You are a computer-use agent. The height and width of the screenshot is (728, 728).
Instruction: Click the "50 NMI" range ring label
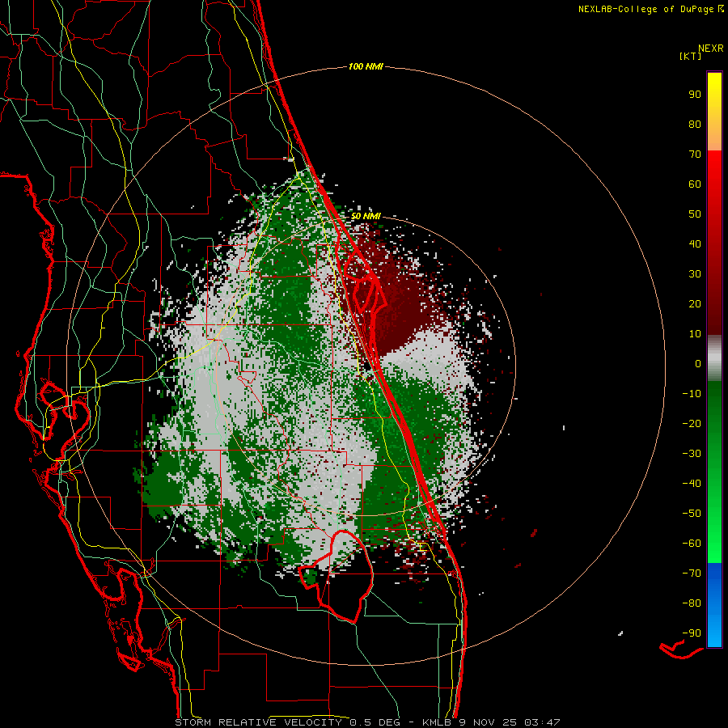coord(366,216)
